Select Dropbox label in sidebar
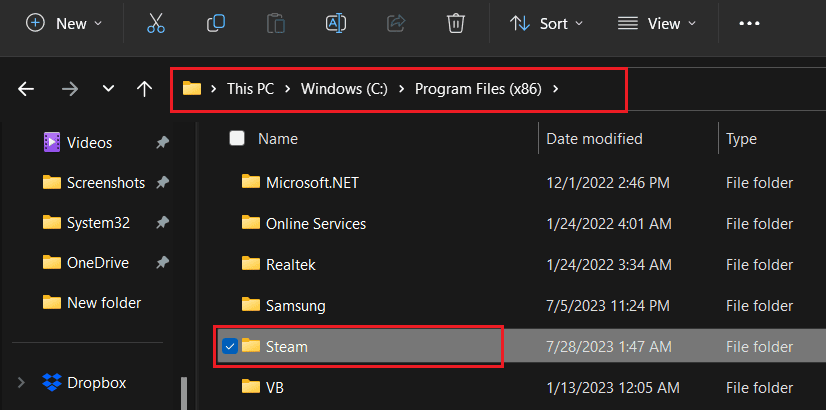This screenshot has height=410, width=826. point(97,383)
